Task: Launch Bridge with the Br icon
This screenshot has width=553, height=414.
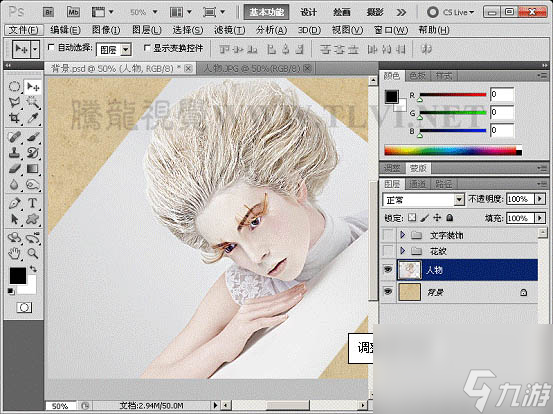Action: coord(49,12)
